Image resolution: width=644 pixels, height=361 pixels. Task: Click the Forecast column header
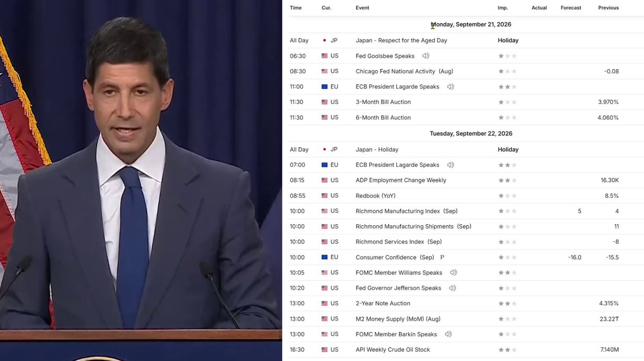pos(571,8)
